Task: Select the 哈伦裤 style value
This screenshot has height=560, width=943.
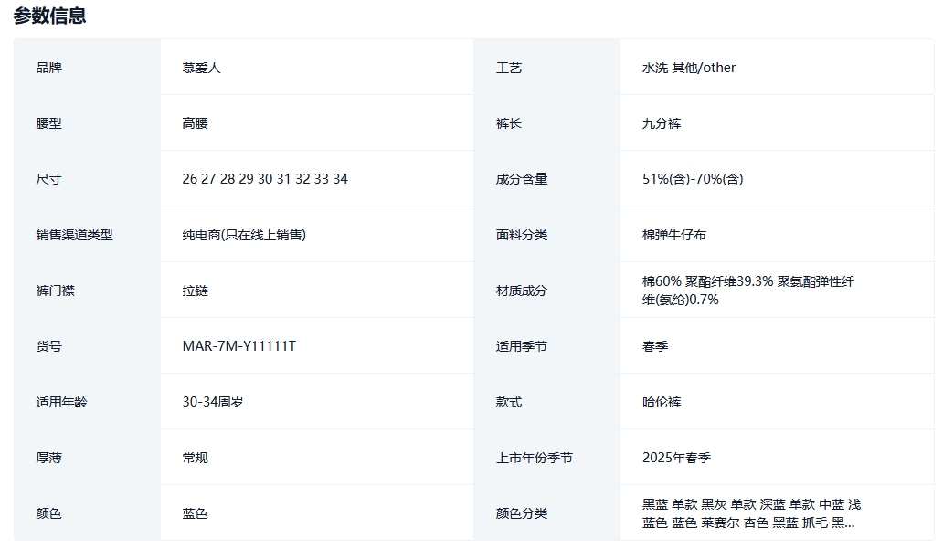Action: (x=662, y=402)
